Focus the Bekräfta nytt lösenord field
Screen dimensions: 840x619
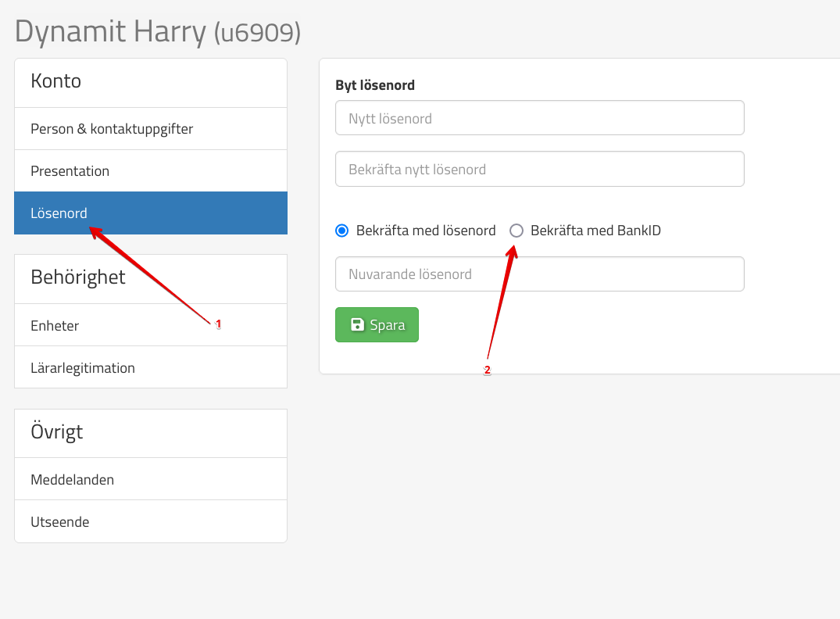click(539, 169)
